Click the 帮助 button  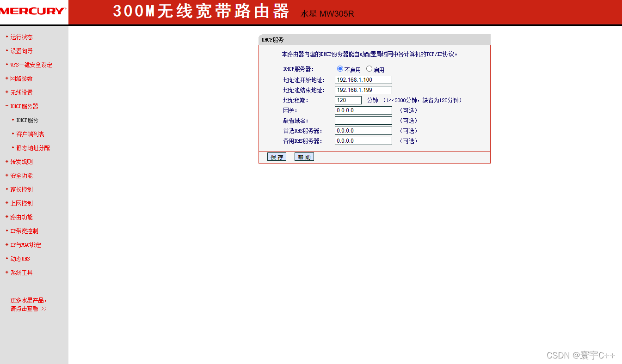pos(304,157)
